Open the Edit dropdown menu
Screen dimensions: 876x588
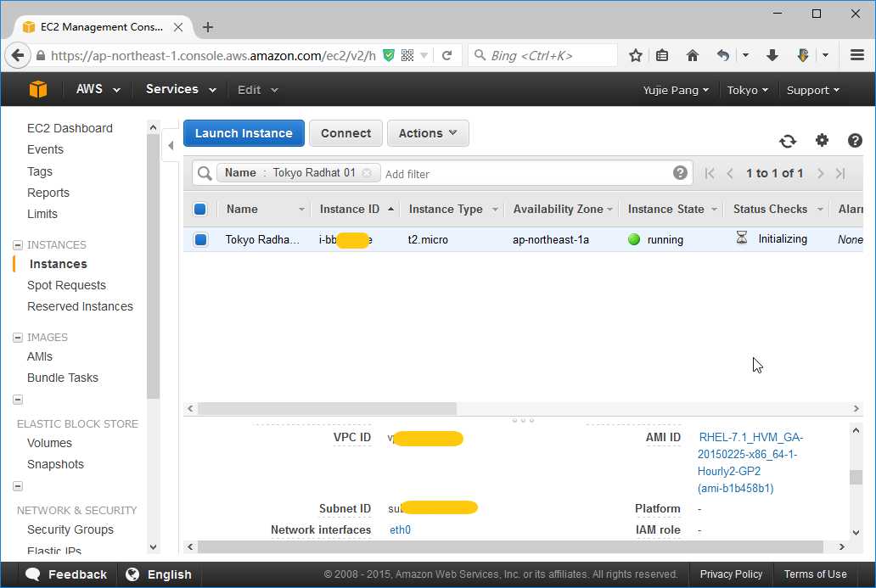tap(257, 90)
